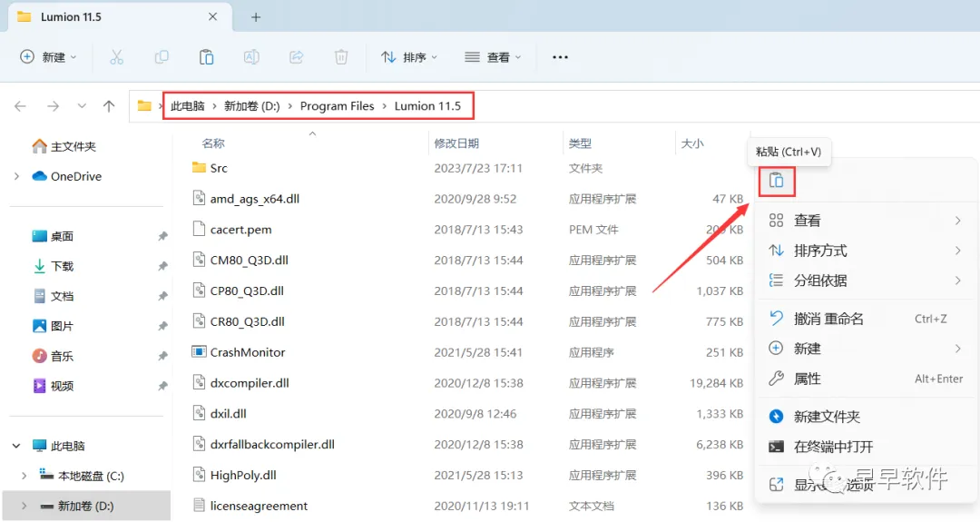Image resolution: width=980 pixels, height=522 pixels.
Task: Unpin 下载 using its pin icon
Action: pyautogui.click(x=162, y=266)
